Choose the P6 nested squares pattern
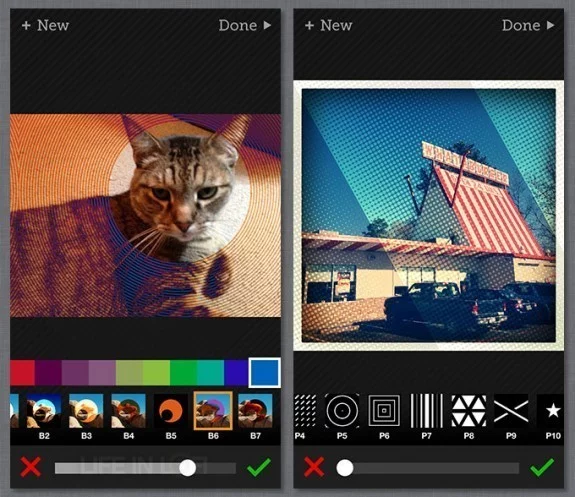 pyautogui.click(x=384, y=411)
